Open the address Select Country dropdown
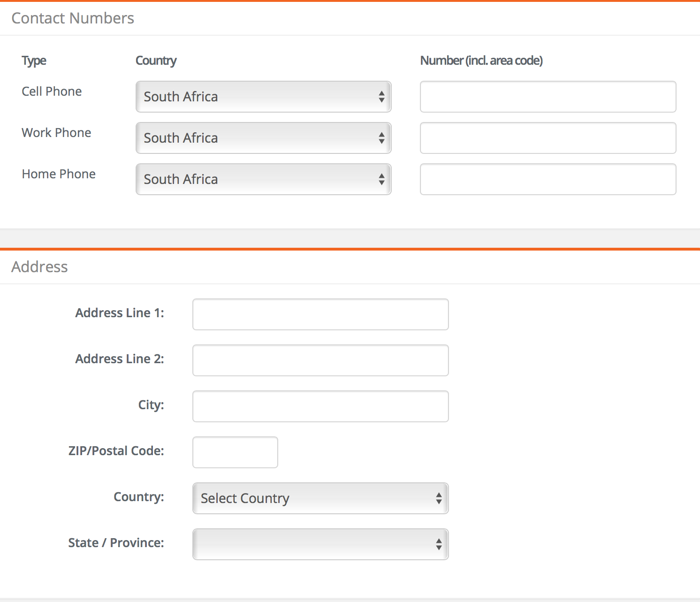This screenshot has width=700, height=602. point(320,498)
